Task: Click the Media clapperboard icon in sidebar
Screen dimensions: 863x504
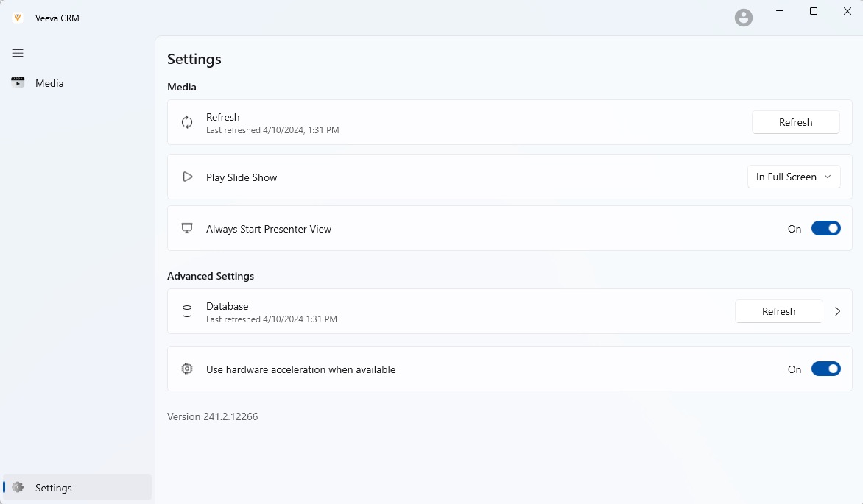Action: click(x=18, y=82)
